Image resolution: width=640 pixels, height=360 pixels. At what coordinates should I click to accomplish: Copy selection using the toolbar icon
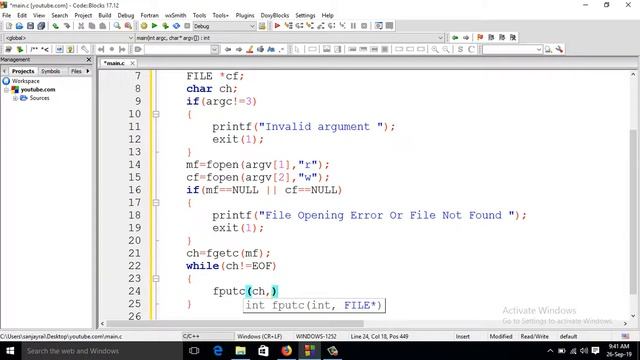pyautogui.click(x=92, y=26)
